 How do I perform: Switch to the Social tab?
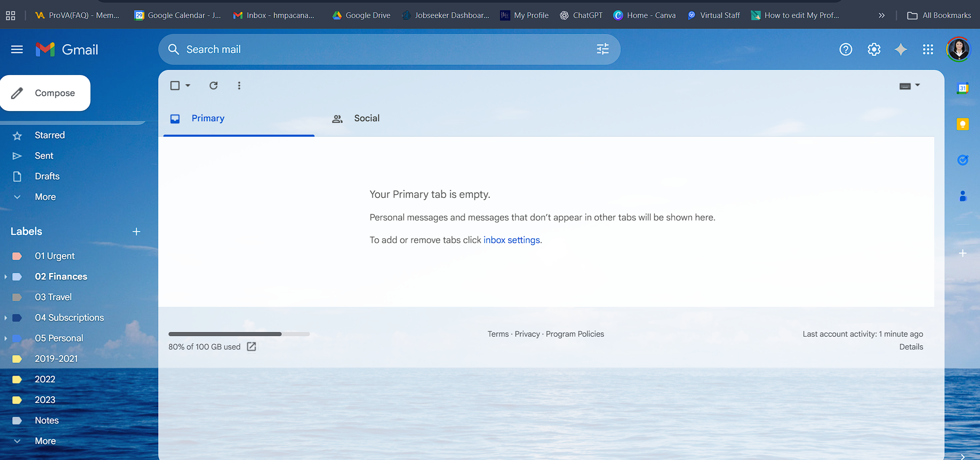[366, 118]
